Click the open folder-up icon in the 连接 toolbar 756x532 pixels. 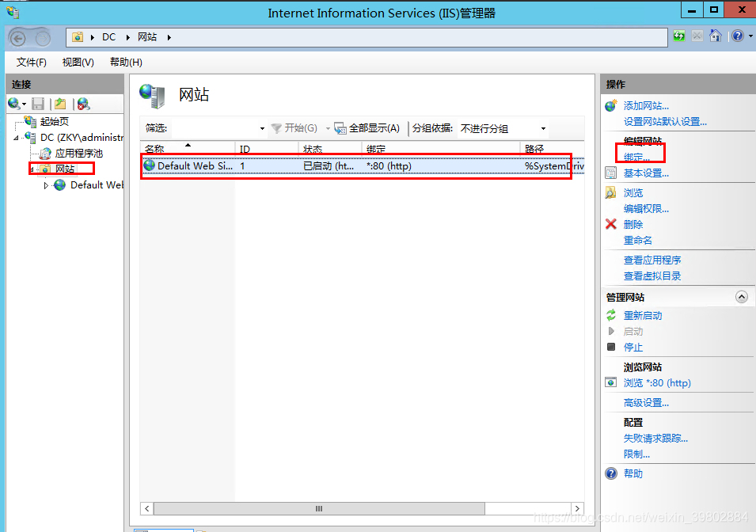[x=60, y=103]
